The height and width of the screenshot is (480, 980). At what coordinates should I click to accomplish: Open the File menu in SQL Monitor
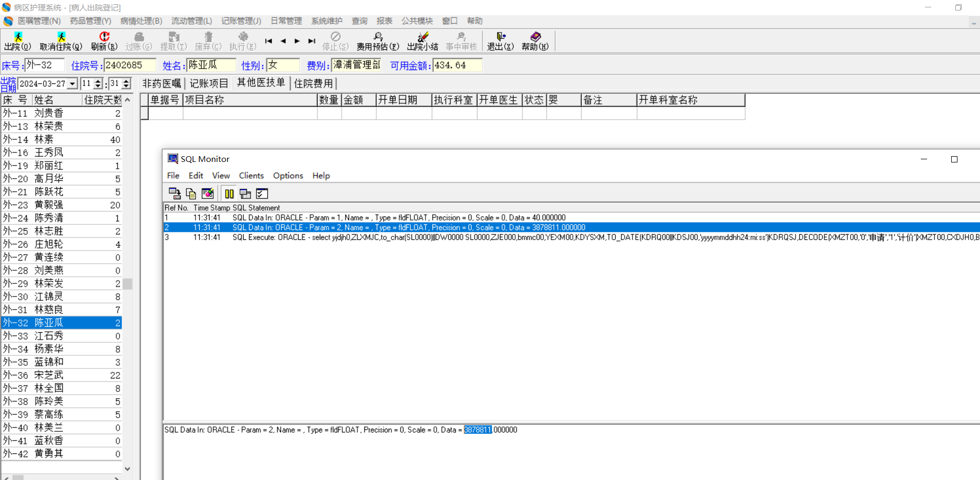(173, 176)
